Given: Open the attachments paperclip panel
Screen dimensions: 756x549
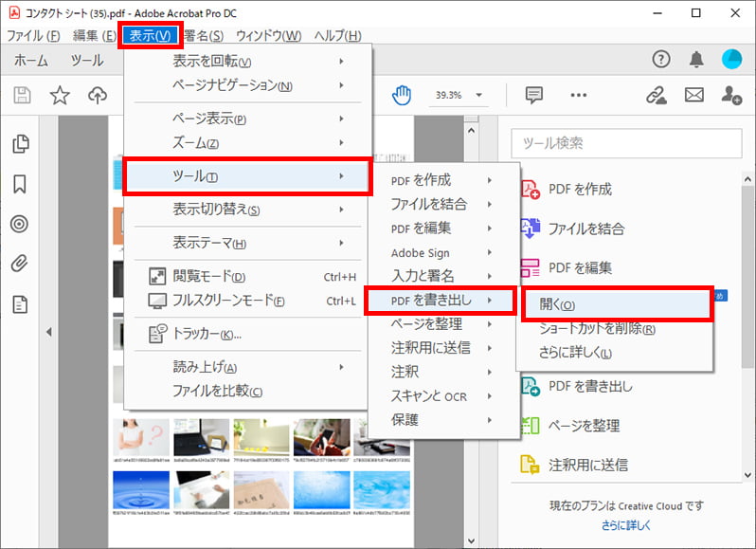Looking at the screenshot, I should [20, 264].
